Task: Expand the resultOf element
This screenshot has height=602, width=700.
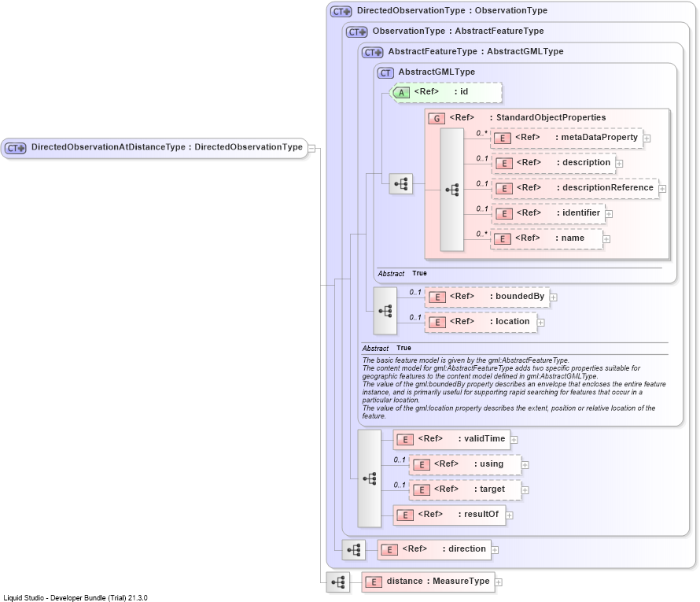Action: (x=509, y=515)
